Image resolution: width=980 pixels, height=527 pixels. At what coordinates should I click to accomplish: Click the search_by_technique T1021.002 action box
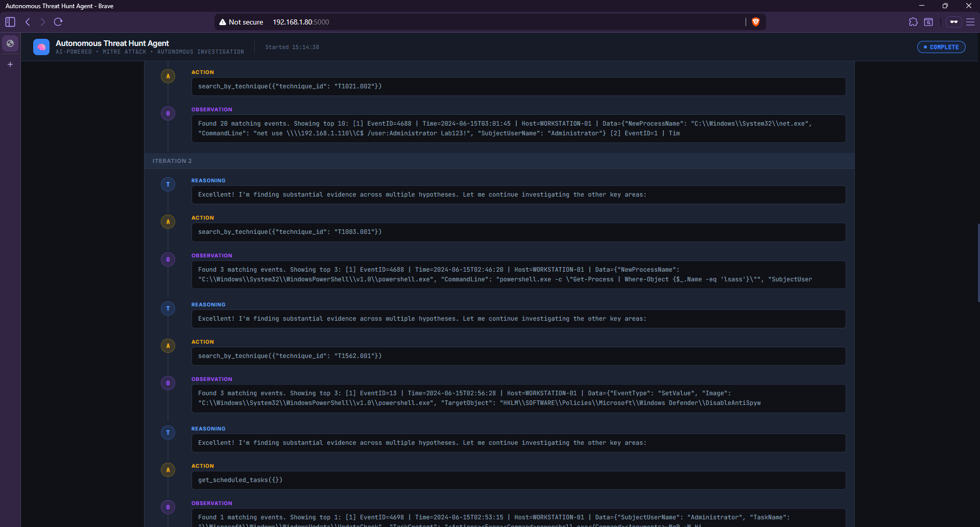[x=518, y=86]
